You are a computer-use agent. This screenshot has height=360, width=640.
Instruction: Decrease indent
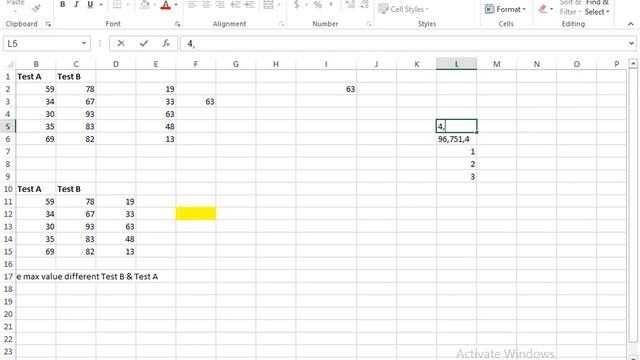click(236, 4)
